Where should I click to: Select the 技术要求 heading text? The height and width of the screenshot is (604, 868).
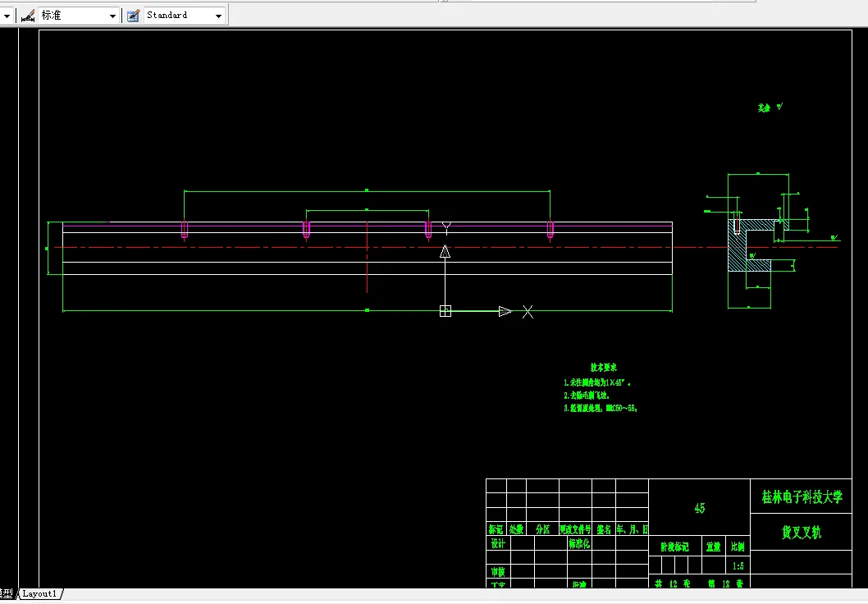coord(603,367)
